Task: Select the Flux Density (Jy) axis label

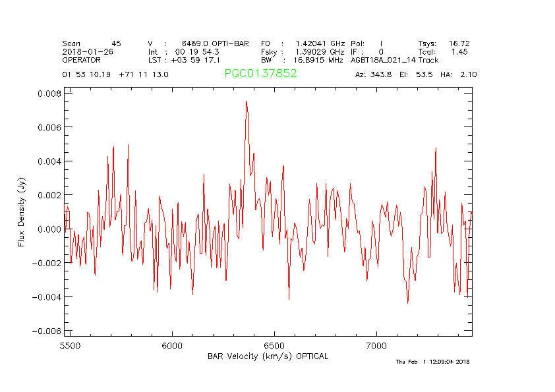Action: pos(21,214)
